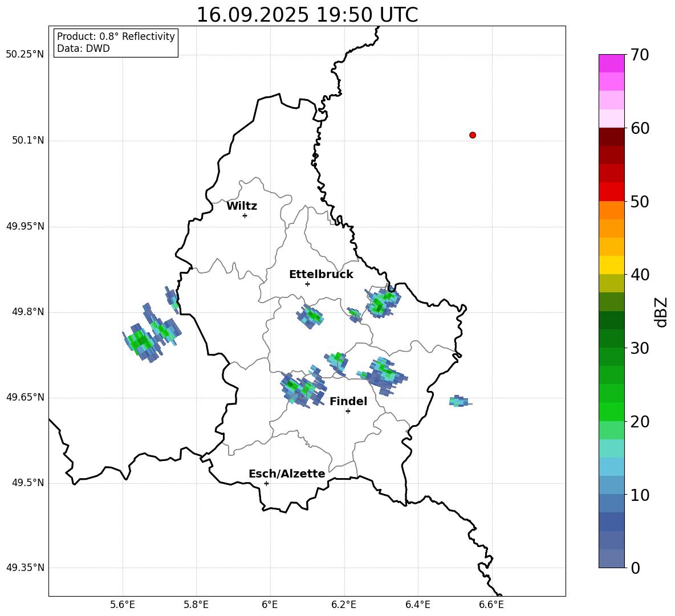The width and height of the screenshot is (675, 616).
Task: Click the 6.6°E longitude label
Action: point(491,605)
